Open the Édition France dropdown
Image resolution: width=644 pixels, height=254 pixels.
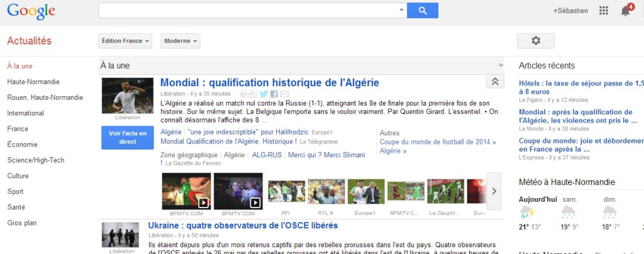click(125, 41)
